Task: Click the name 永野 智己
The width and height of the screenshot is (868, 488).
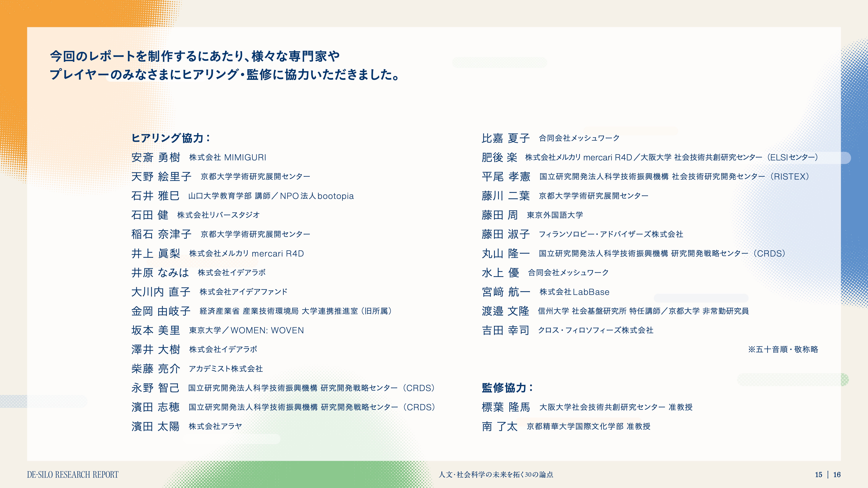Action: 155,388
